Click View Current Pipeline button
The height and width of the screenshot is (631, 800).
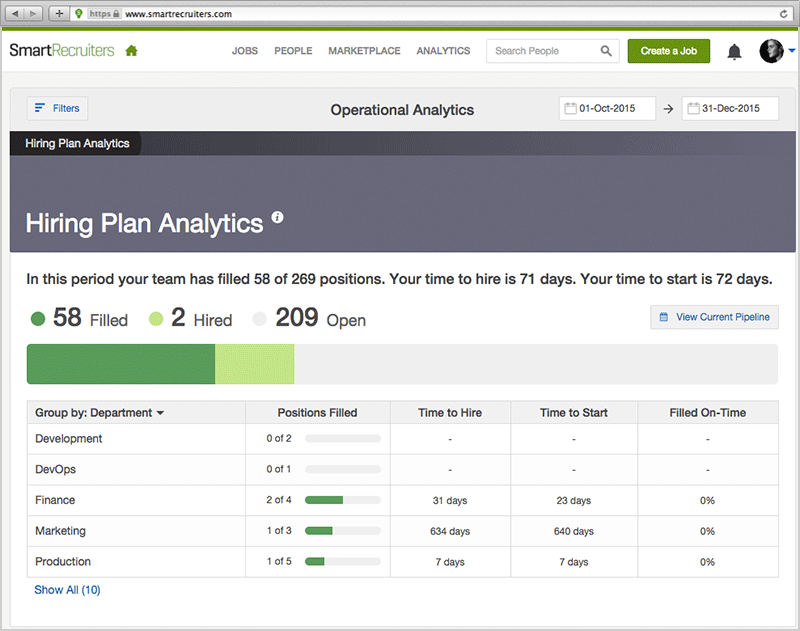click(x=714, y=317)
